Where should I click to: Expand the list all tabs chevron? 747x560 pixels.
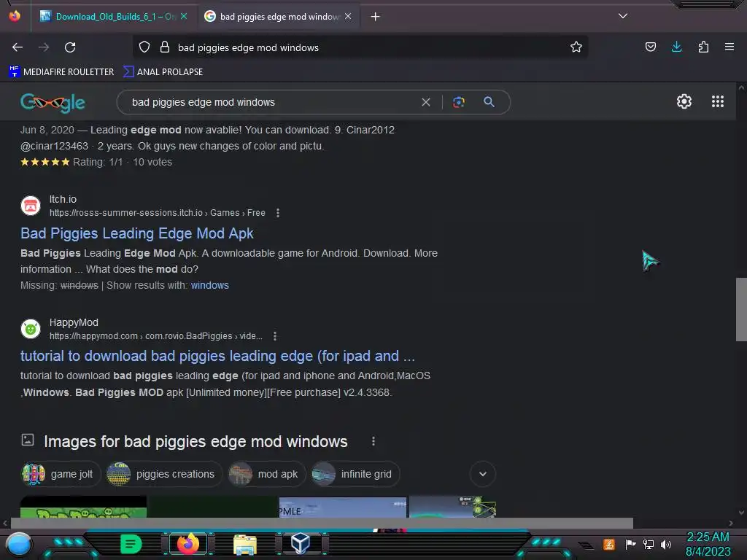(x=623, y=16)
